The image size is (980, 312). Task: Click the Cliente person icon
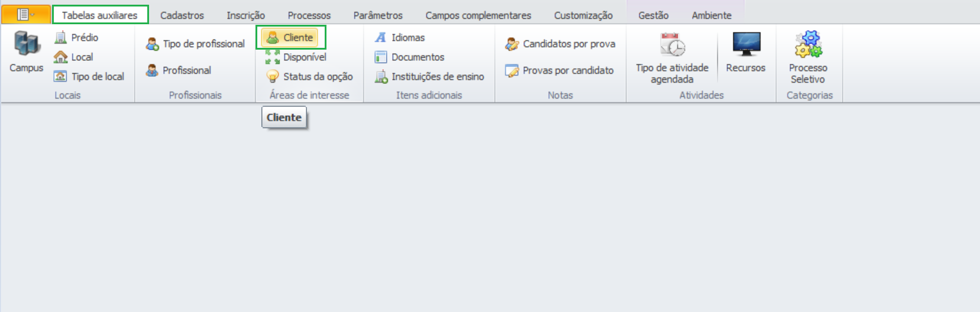click(x=273, y=38)
